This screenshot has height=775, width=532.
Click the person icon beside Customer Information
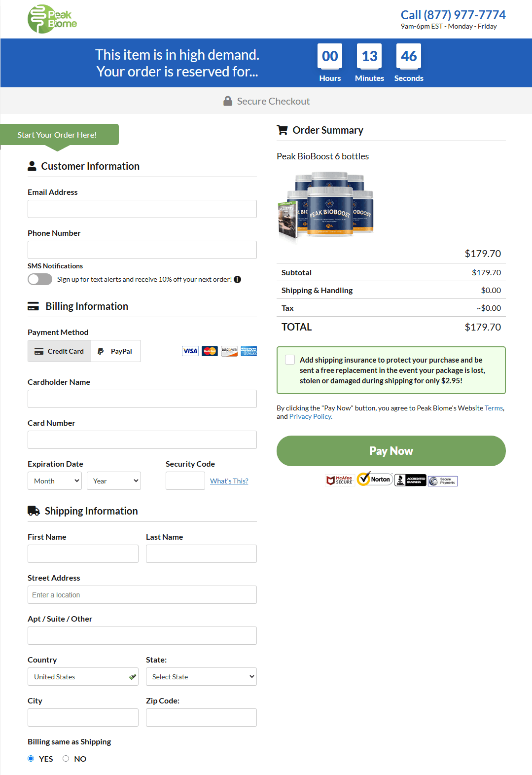coord(32,166)
